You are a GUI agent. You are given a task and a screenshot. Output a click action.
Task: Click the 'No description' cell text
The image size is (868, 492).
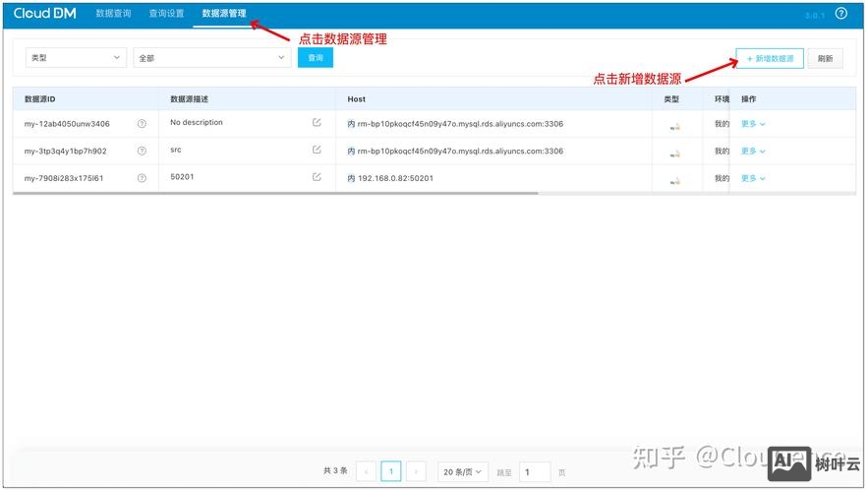[x=197, y=122]
